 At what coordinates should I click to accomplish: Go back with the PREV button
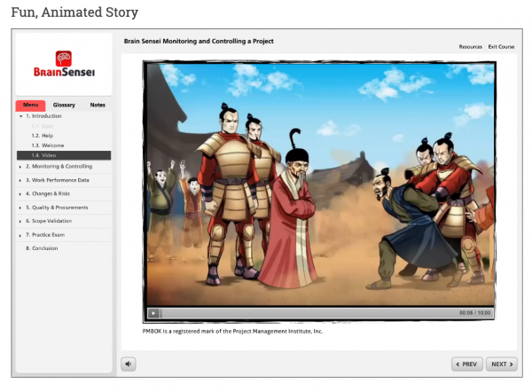tap(467, 365)
